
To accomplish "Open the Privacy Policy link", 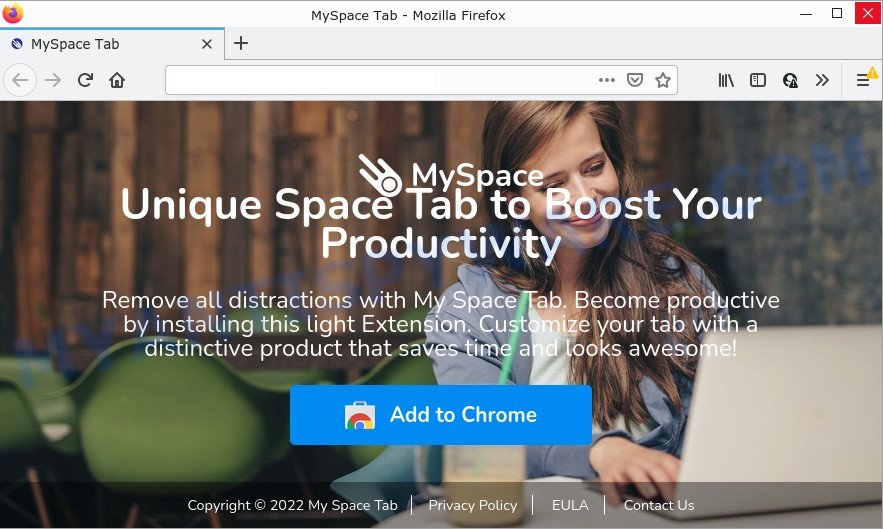I will click(472, 505).
